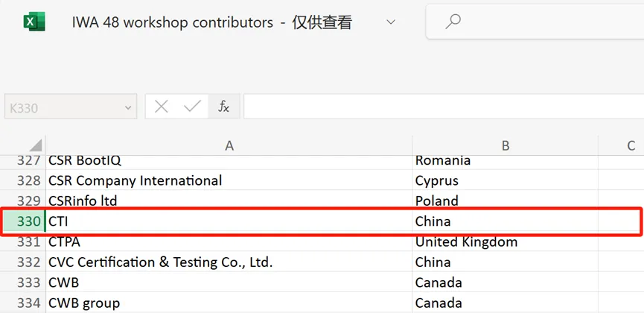Click the cancel entry X icon
Screen dimensions: 644x313
coord(162,107)
